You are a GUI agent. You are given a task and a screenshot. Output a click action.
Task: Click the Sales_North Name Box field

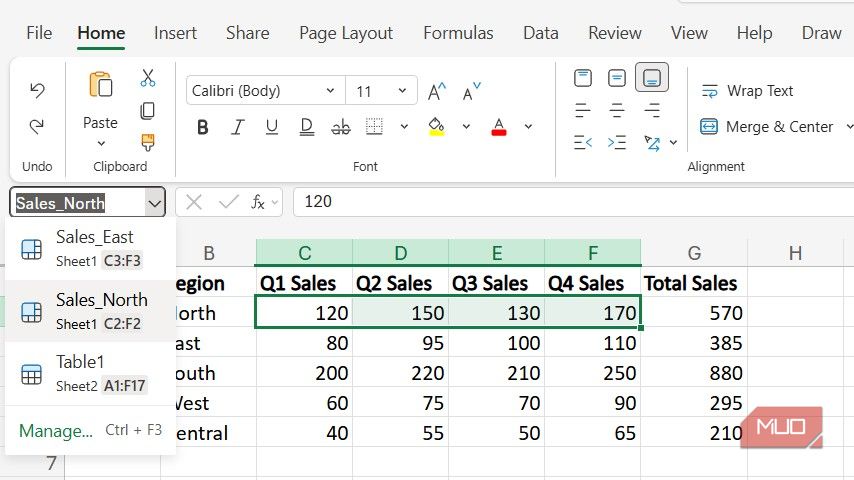[77, 203]
